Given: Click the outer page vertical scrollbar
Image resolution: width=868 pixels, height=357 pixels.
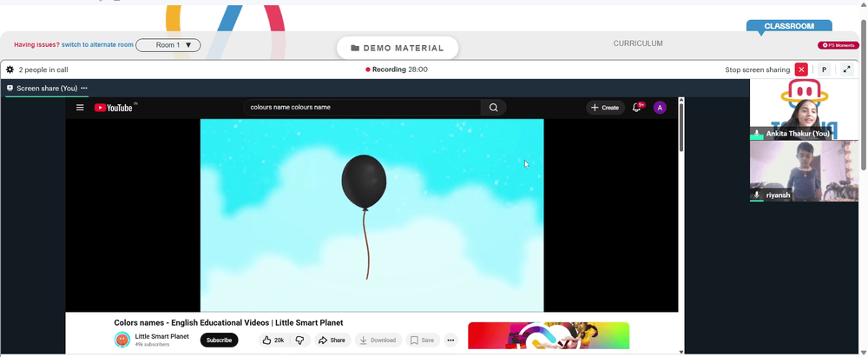Looking at the screenshot, I should click(864, 94).
